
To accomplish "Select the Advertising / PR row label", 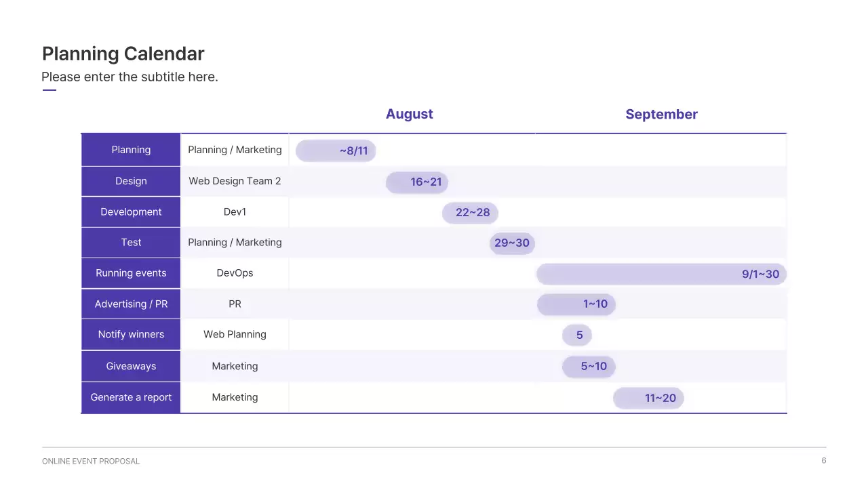I will 130,304.
